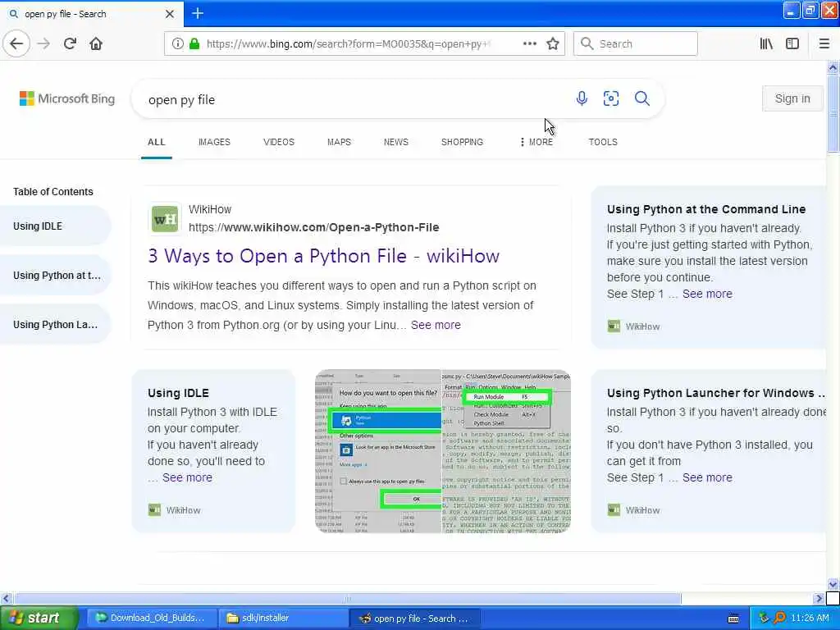Switch to the MAPS tab
Screen dimensions: 840x630
point(339,142)
